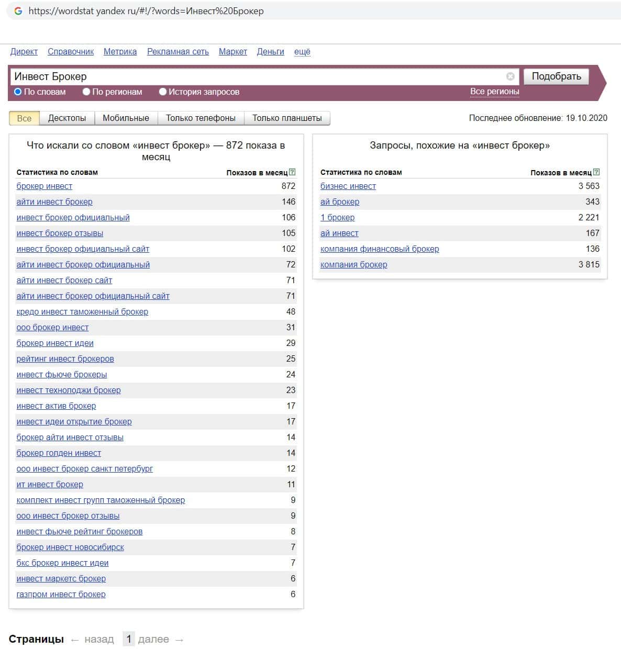The height and width of the screenshot is (672, 621).
Task: Open the 'Директ' service link
Action: (x=24, y=51)
